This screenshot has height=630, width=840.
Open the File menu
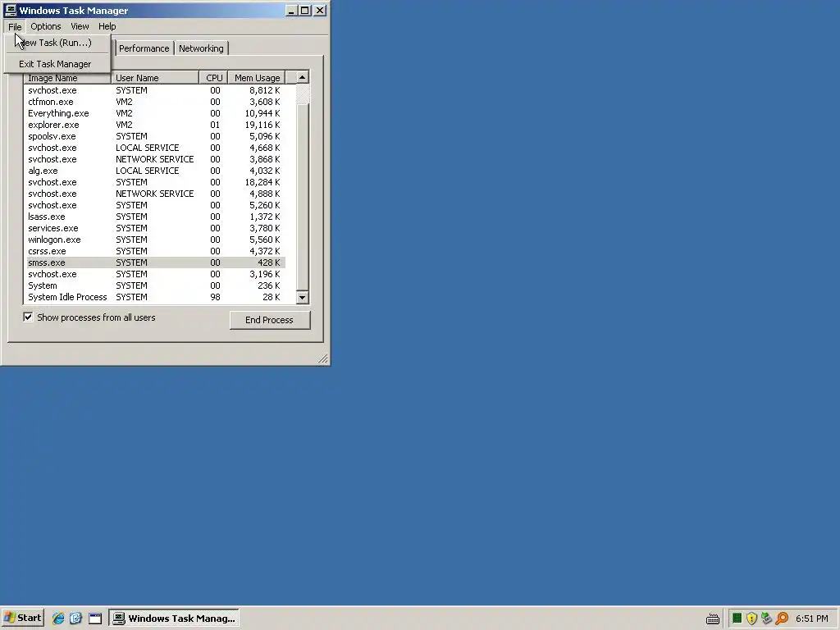(x=15, y=26)
